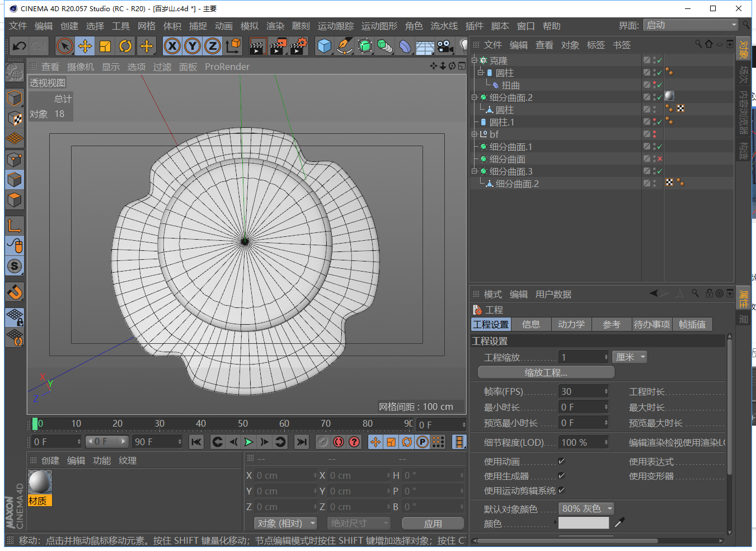Click the coordinate system icon
Image resolution: width=756 pixels, height=551 pixels.
pos(233,46)
